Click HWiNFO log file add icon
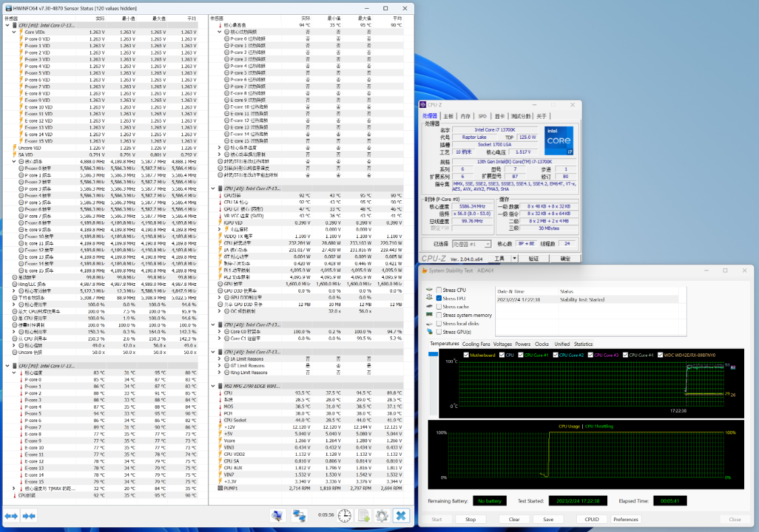 pos(364,516)
